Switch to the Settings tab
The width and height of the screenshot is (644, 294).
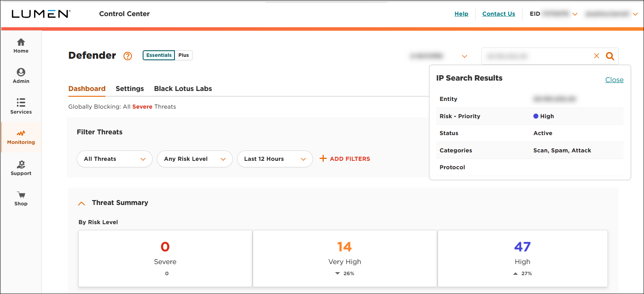[130, 89]
